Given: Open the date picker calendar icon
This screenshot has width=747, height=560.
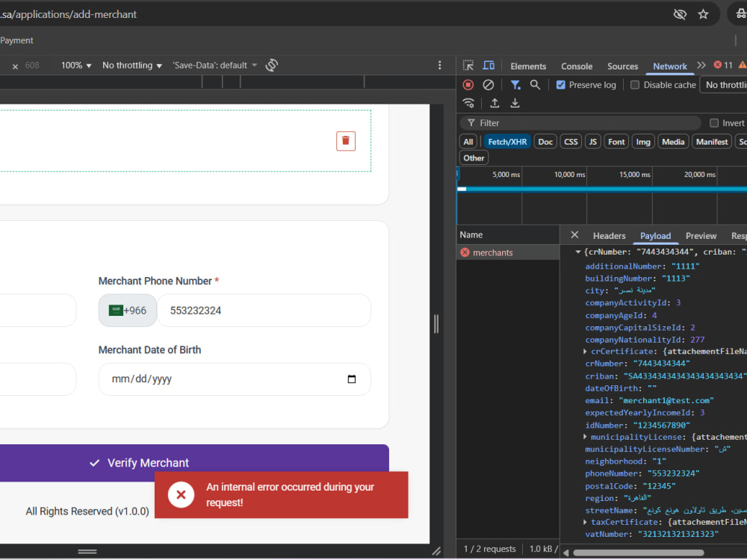Looking at the screenshot, I should (352, 379).
